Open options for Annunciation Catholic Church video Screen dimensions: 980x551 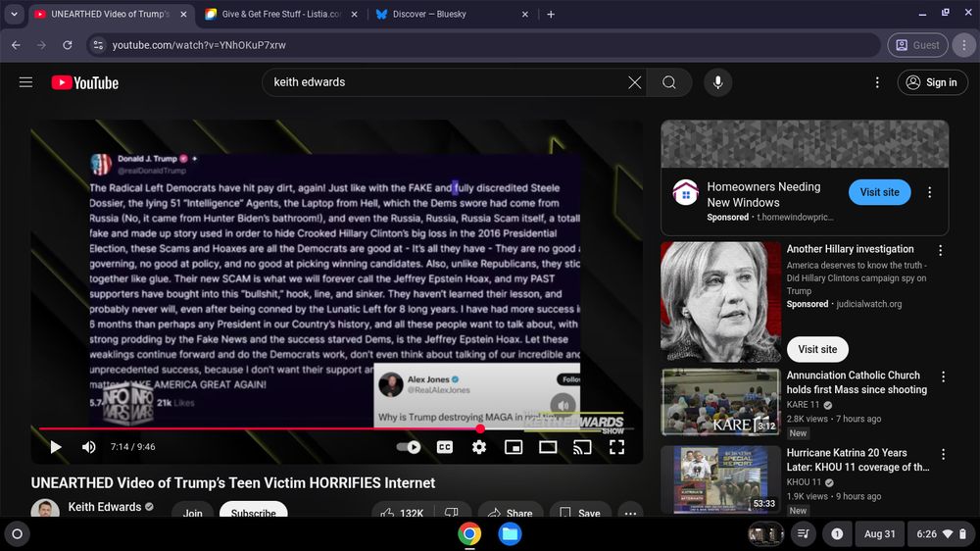943,376
